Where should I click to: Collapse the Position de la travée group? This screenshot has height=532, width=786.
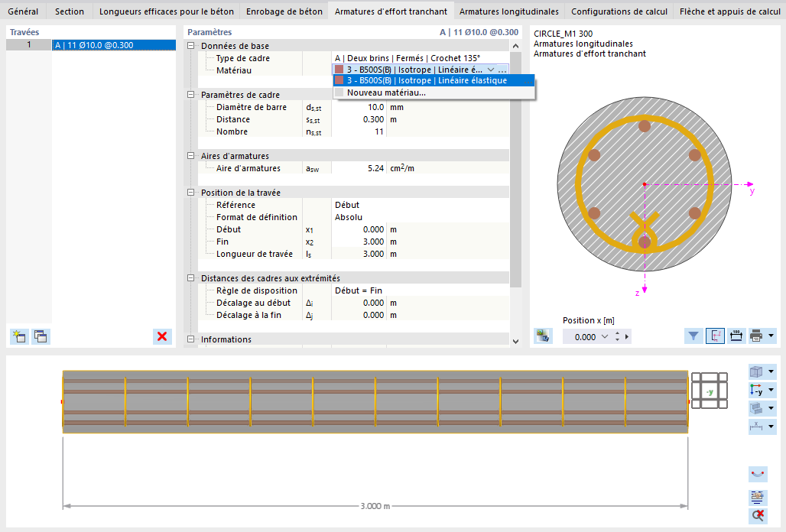coord(191,193)
